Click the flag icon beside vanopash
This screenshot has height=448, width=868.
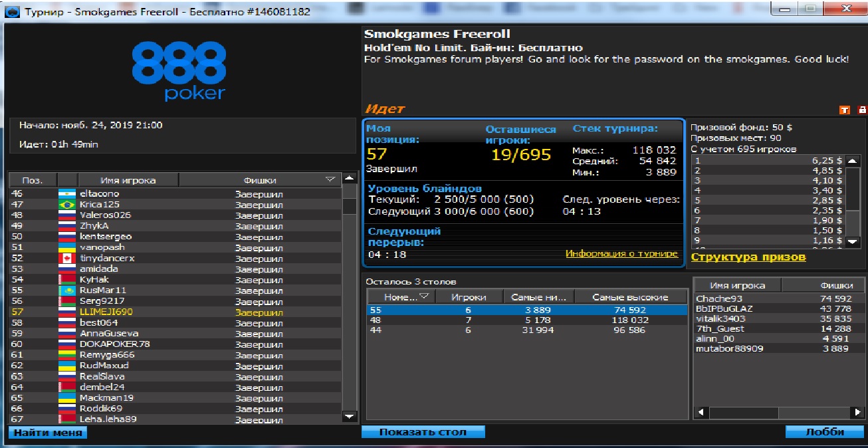66,247
